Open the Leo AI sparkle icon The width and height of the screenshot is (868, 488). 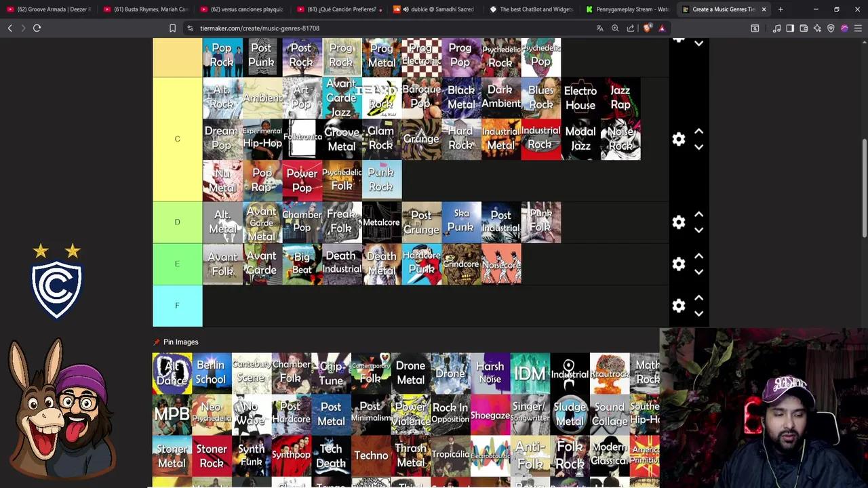(x=817, y=28)
